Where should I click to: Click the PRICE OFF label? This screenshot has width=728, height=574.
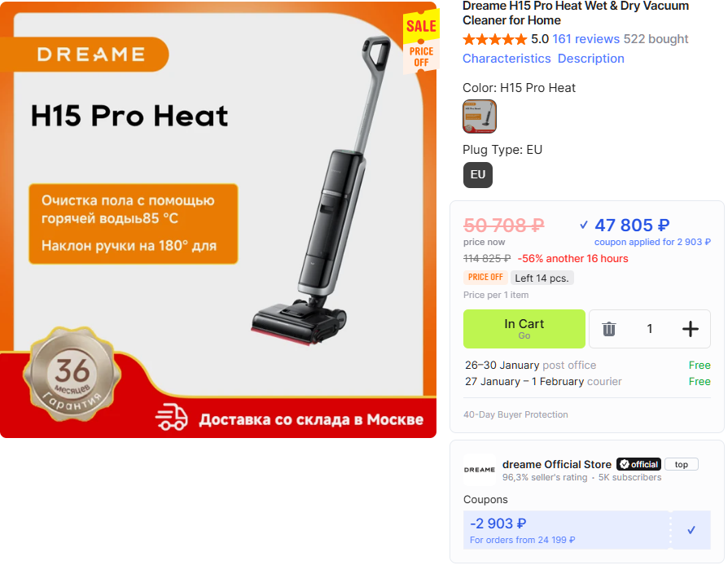pyautogui.click(x=485, y=278)
